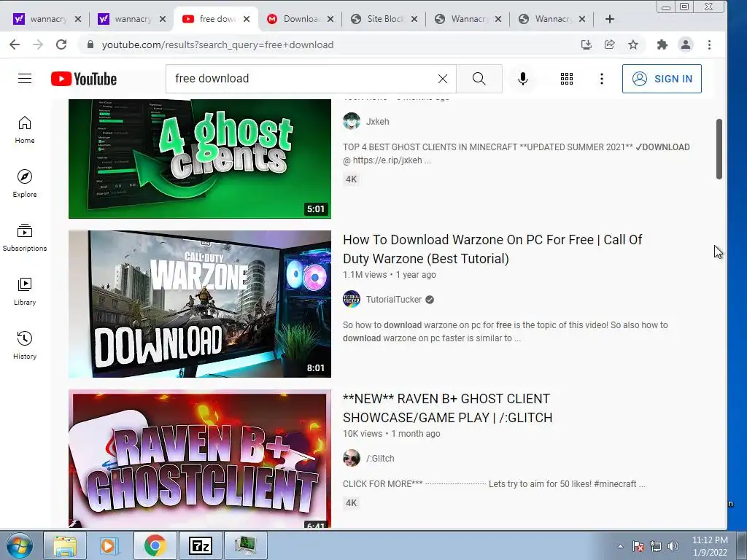Click the browser forward arrow

click(x=38, y=44)
